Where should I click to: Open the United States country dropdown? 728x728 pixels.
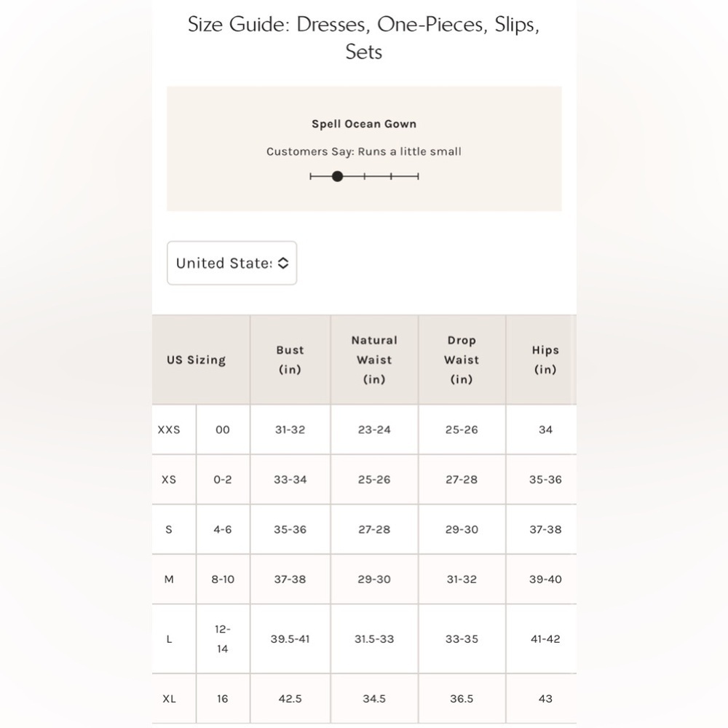click(232, 263)
